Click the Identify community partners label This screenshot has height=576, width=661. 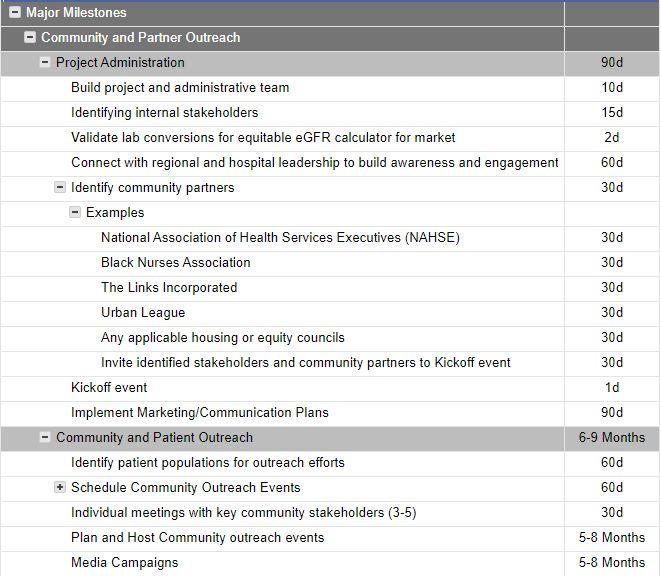tap(153, 187)
